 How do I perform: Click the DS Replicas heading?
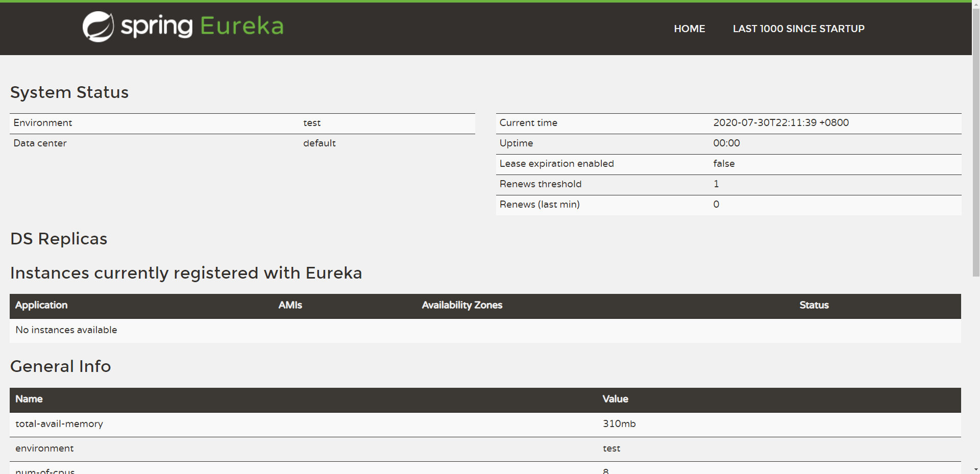pos(59,239)
